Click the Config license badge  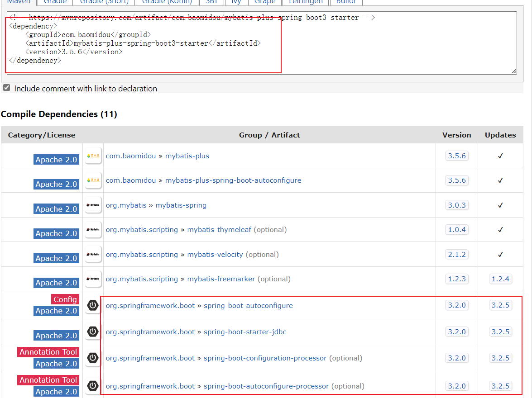(65, 299)
